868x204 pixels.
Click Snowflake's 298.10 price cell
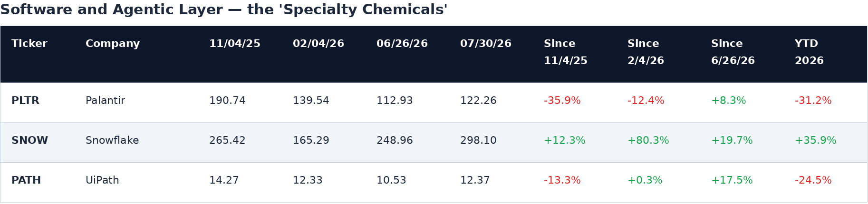[478, 141]
